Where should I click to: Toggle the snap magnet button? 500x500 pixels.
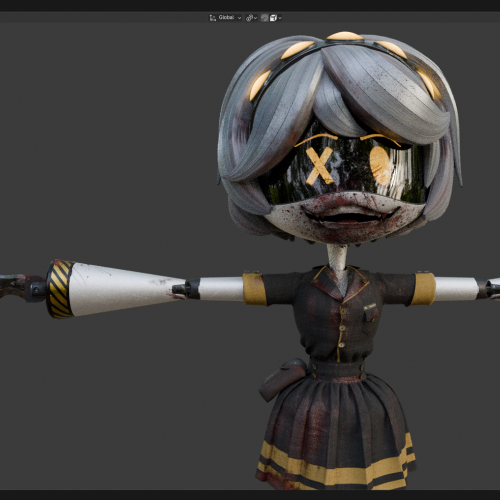265,18
